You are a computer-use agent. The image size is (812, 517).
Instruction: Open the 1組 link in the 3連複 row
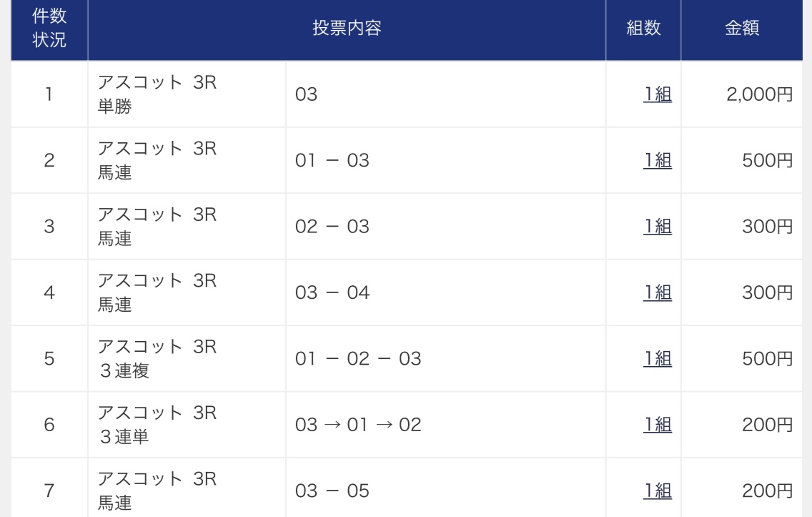(658, 358)
